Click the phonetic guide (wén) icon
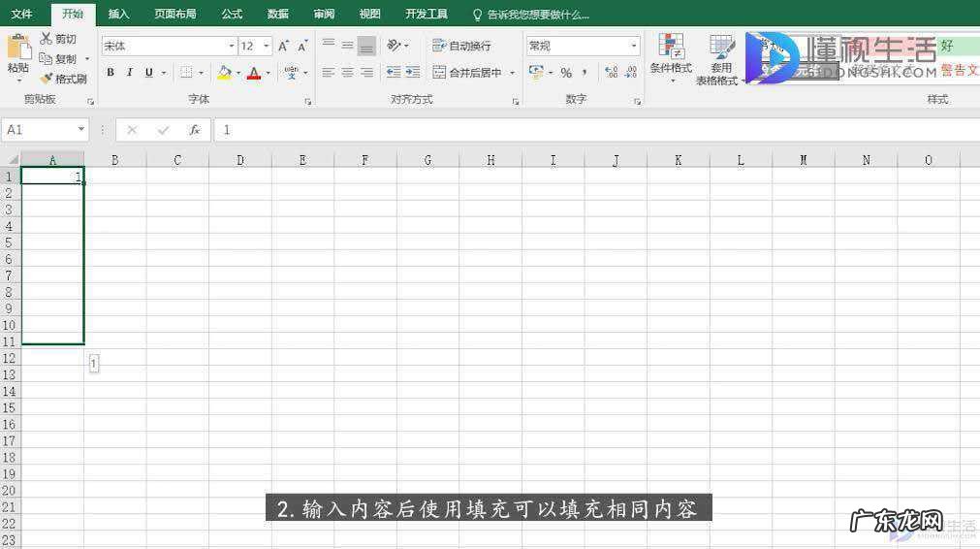The image size is (980, 549). (x=291, y=73)
